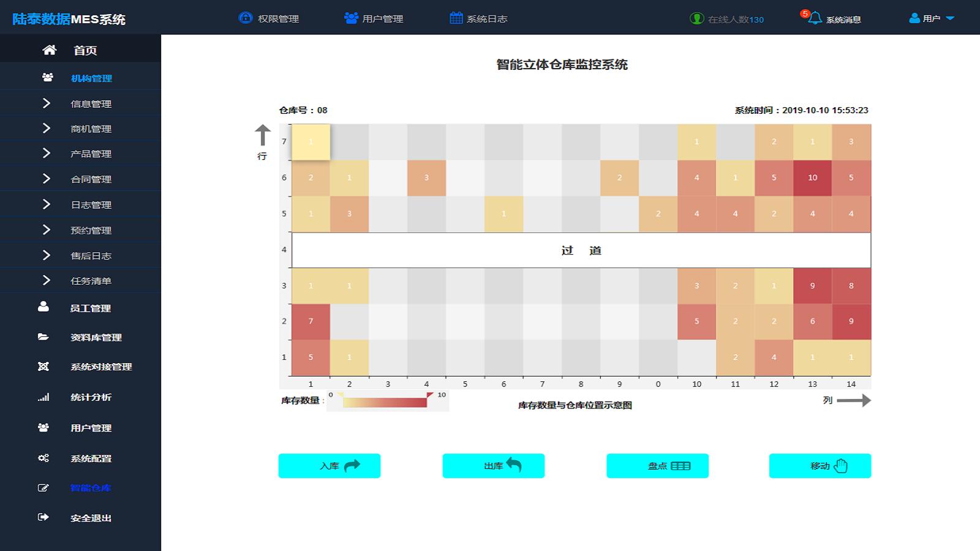Click legend minimum handle at 0
The height and width of the screenshot is (551, 980).
(x=340, y=395)
